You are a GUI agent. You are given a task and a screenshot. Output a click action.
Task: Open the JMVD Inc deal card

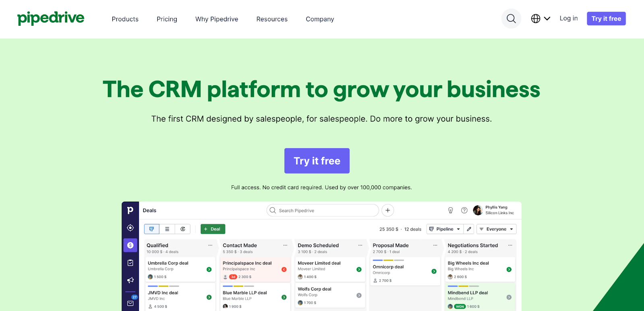pyautogui.click(x=180, y=297)
